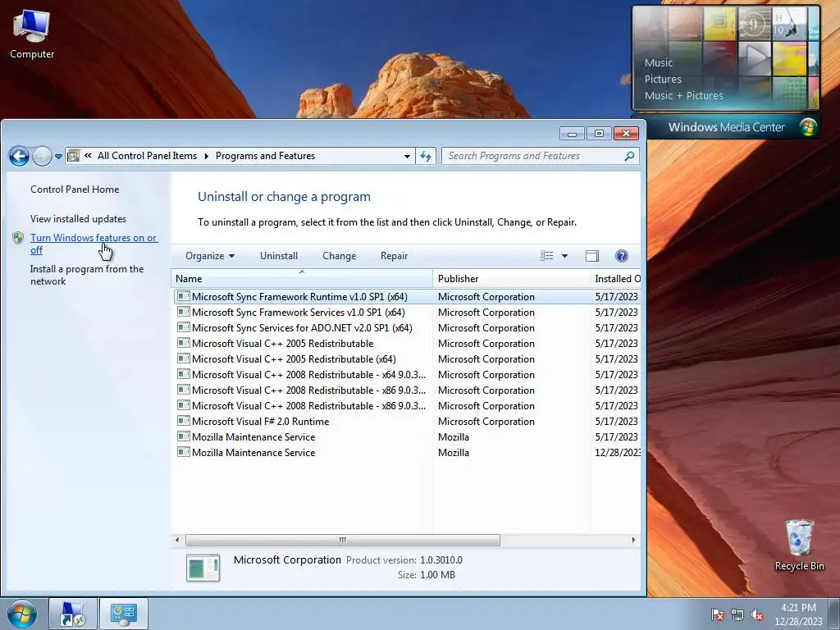
Task: Click horizontal scrollbar left arrow
Action: coord(177,540)
